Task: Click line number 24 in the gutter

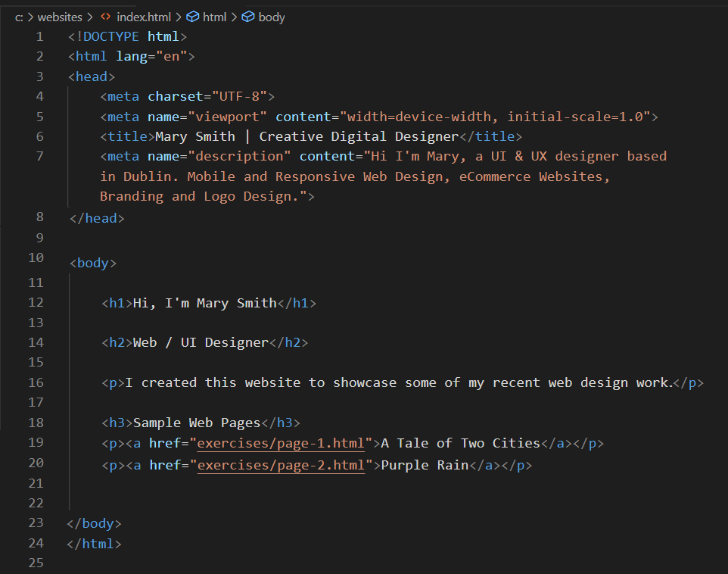Action: pos(36,543)
